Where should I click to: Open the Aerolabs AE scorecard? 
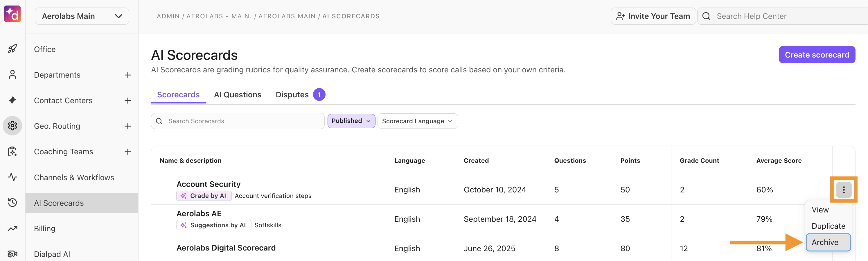pyautogui.click(x=199, y=213)
